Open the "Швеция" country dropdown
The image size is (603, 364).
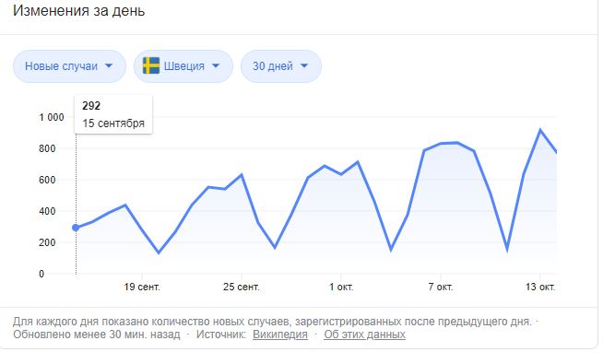click(x=183, y=66)
